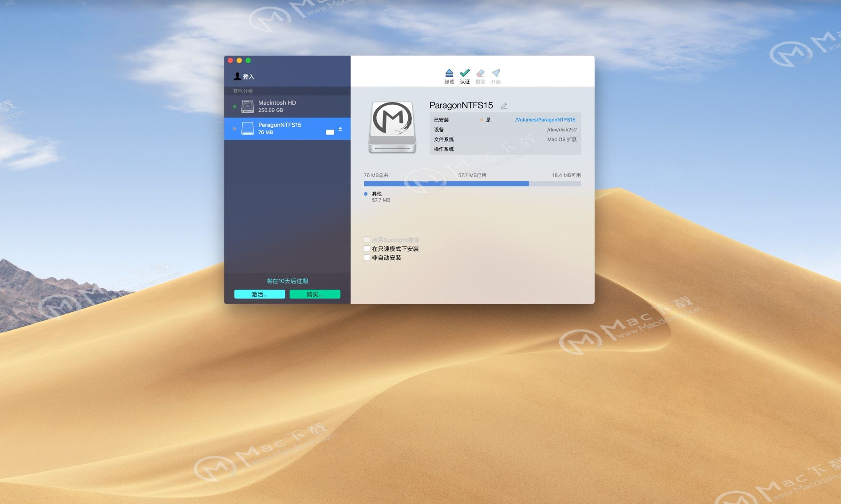Click the 将在10天后过期 expiry notice
This screenshot has height=504, width=841.
(x=287, y=281)
